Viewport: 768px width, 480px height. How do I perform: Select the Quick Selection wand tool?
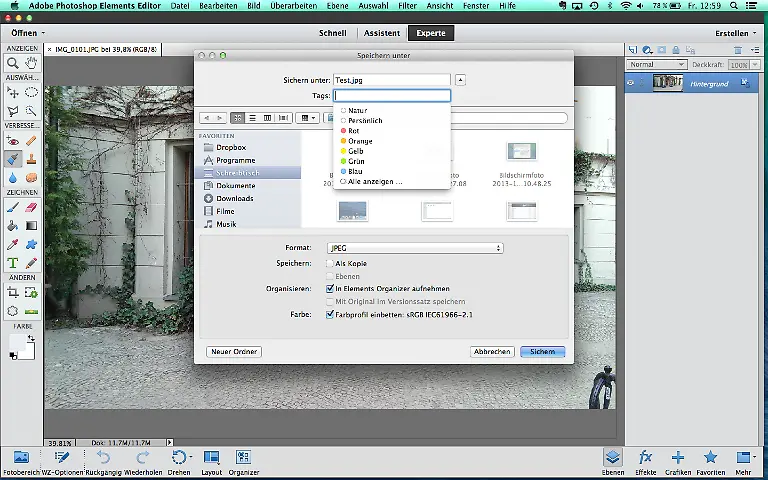point(31,111)
